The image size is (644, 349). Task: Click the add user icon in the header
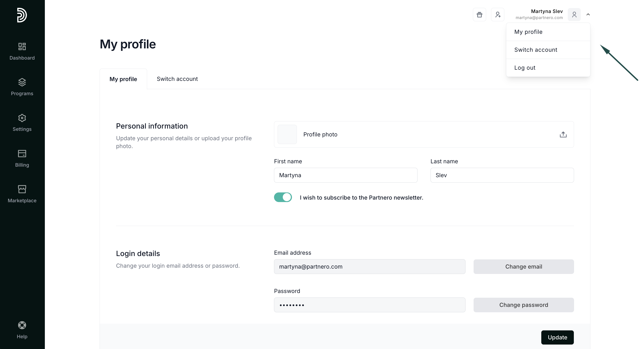click(498, 15)
